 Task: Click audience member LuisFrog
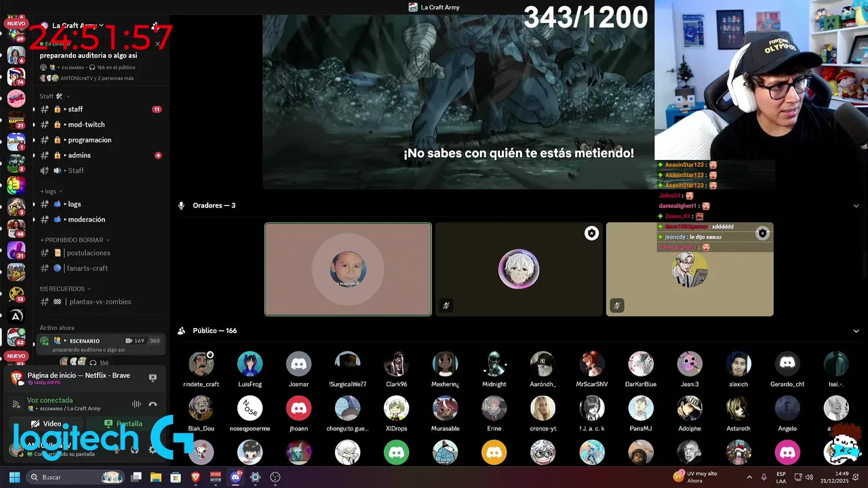250,369
